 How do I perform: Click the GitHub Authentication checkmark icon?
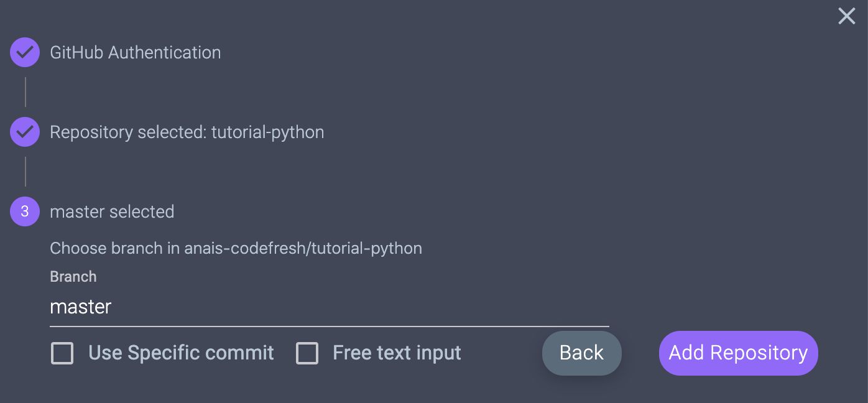[25, 52]
